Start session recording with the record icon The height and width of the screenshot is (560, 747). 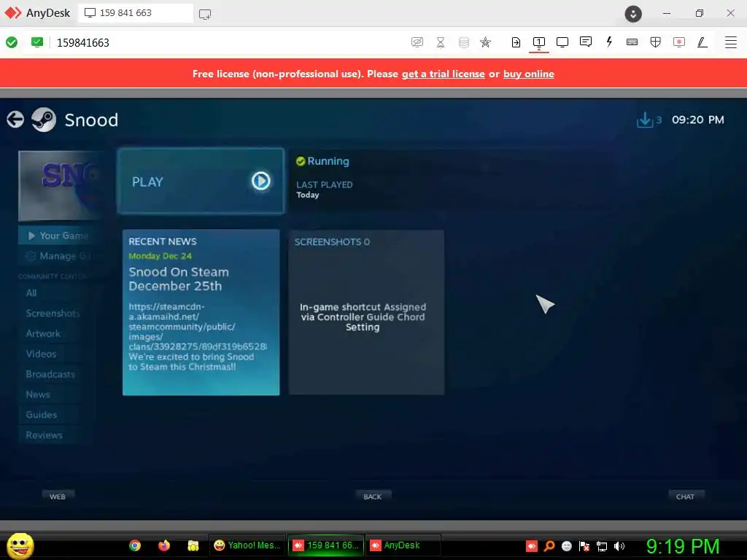tap(679, 42)
